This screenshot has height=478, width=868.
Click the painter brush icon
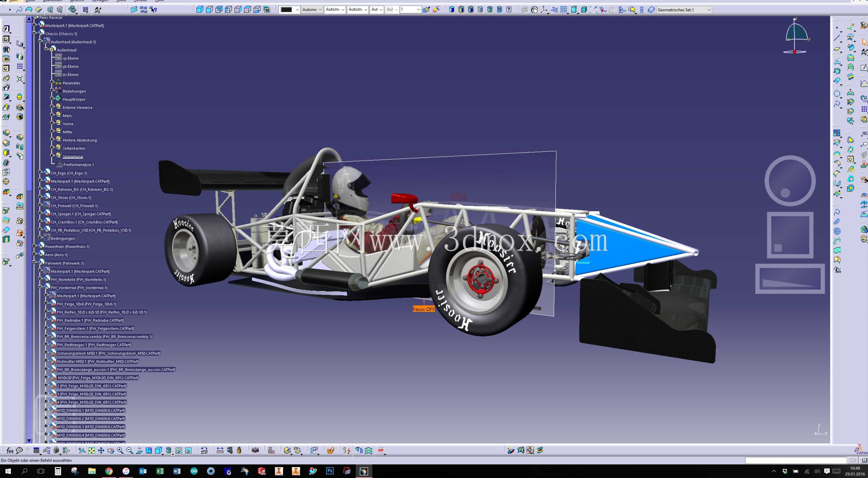click(426, 10)
